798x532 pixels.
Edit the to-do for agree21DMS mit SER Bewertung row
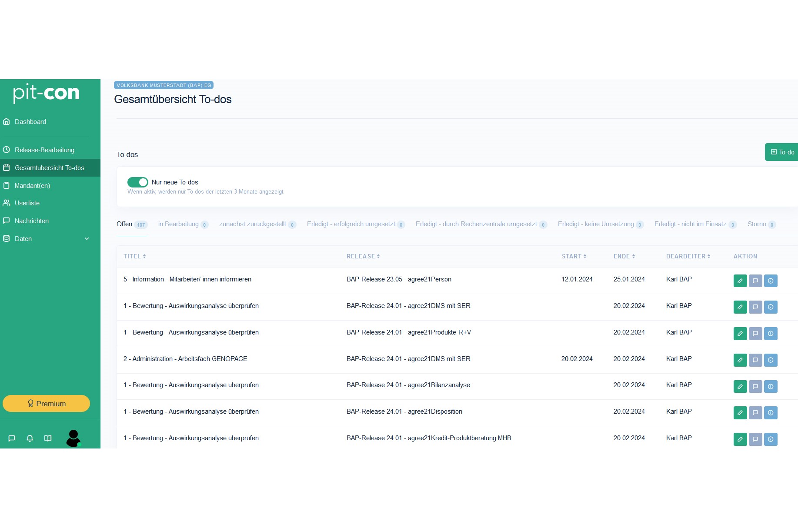coord(740,307)
